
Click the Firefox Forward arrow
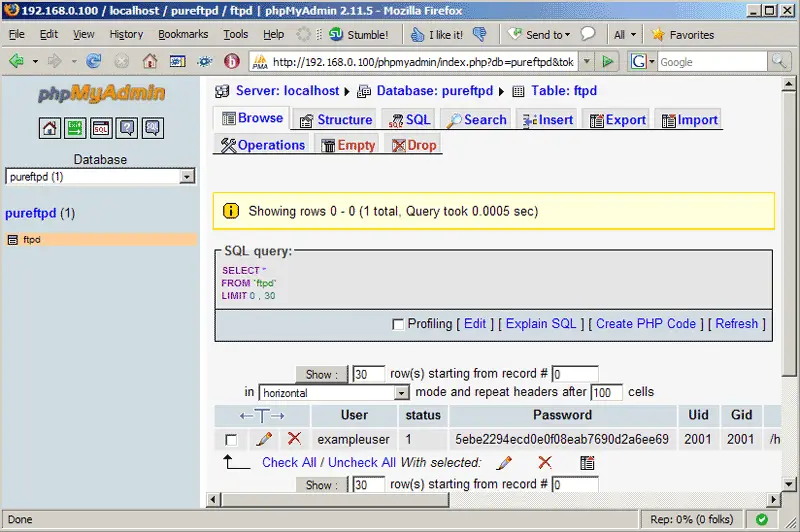coord(54,61)
